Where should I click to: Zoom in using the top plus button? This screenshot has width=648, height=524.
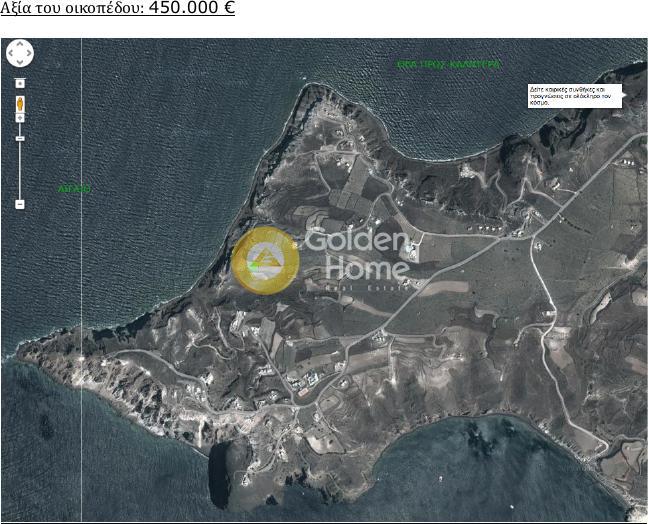[20, 84]
